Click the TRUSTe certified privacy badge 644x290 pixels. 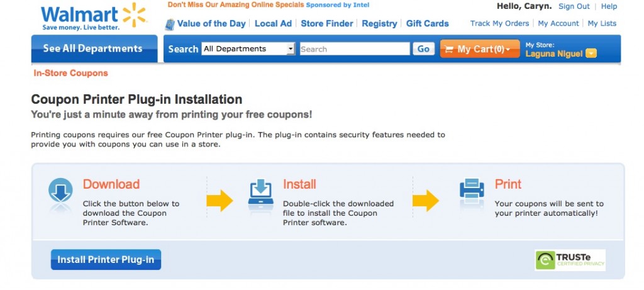click(x=570, y=260)
